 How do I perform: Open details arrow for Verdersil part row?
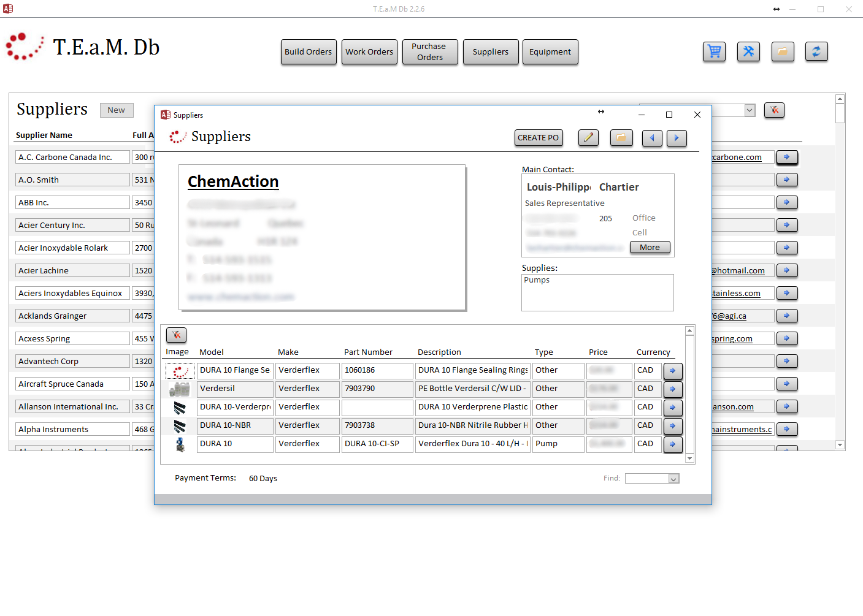673,389
